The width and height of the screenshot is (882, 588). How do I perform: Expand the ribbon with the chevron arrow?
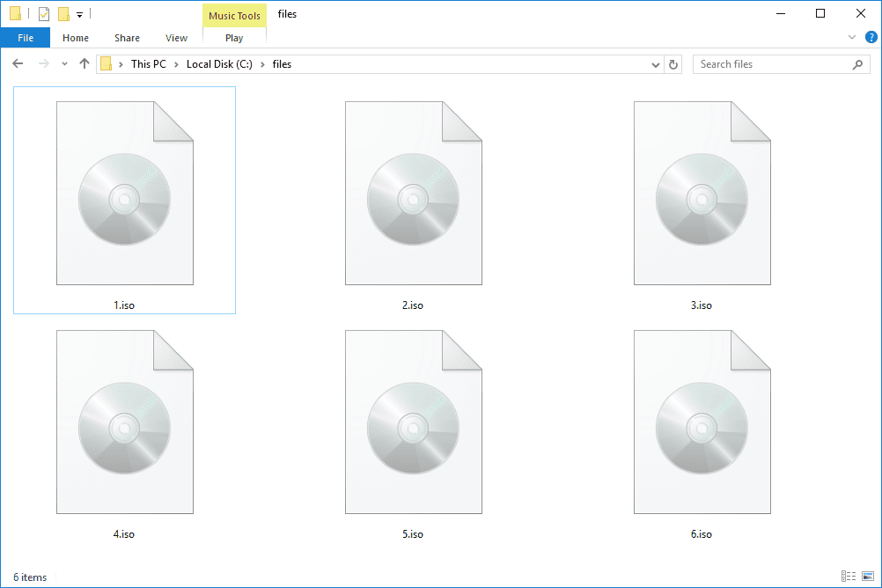(x=850, y=37)
